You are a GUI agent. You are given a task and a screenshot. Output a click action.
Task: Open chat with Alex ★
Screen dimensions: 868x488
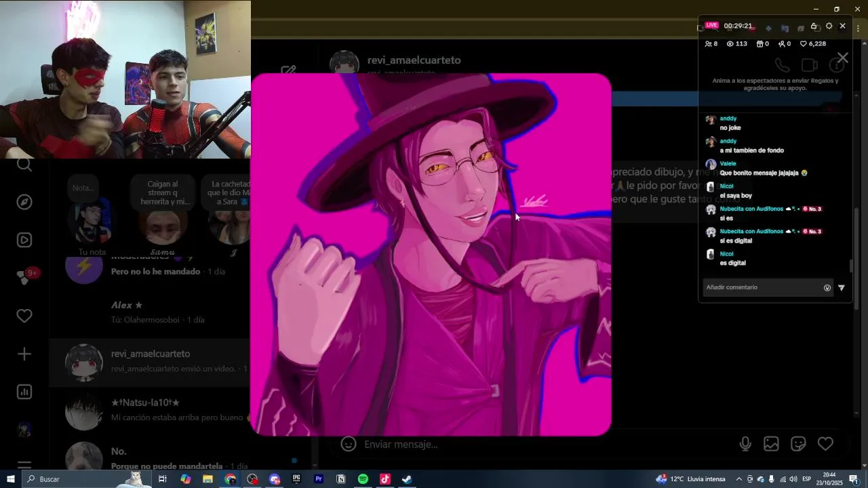(151, 312)
